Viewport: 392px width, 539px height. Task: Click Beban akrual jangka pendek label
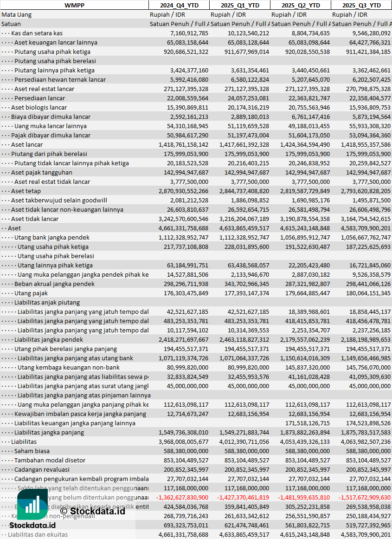[x=54, y=284]
